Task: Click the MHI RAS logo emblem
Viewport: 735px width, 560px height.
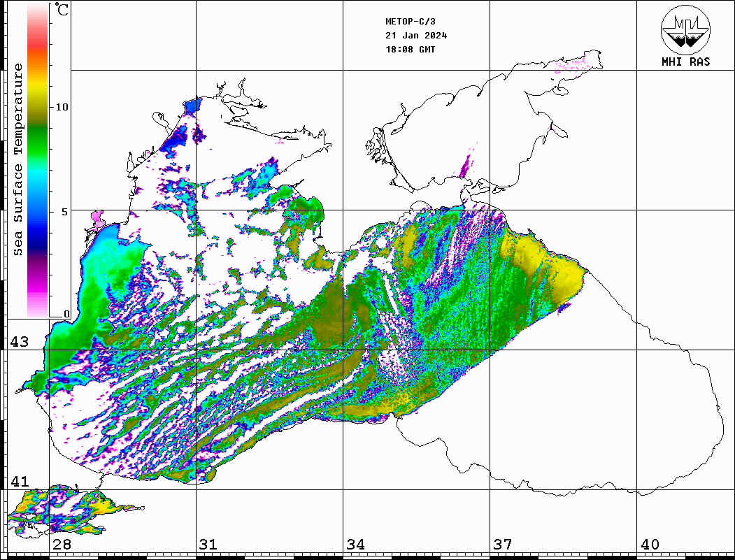Action: (x=686, y=29)
